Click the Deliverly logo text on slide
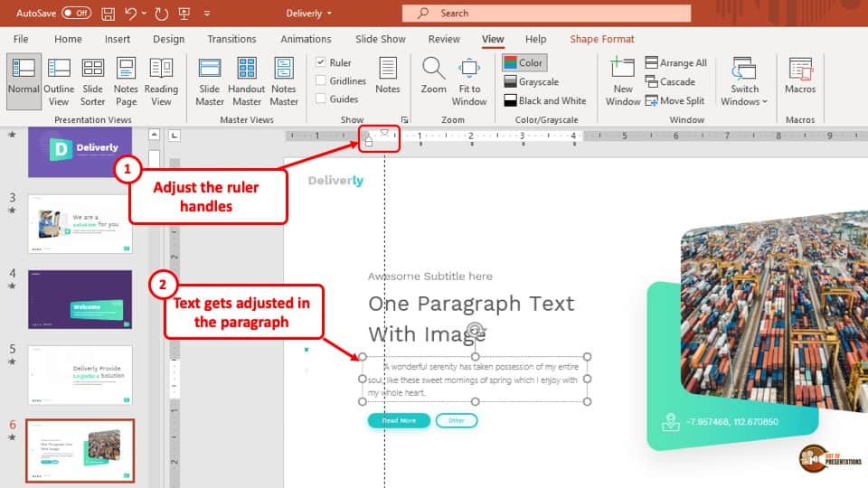 point(335,181)
